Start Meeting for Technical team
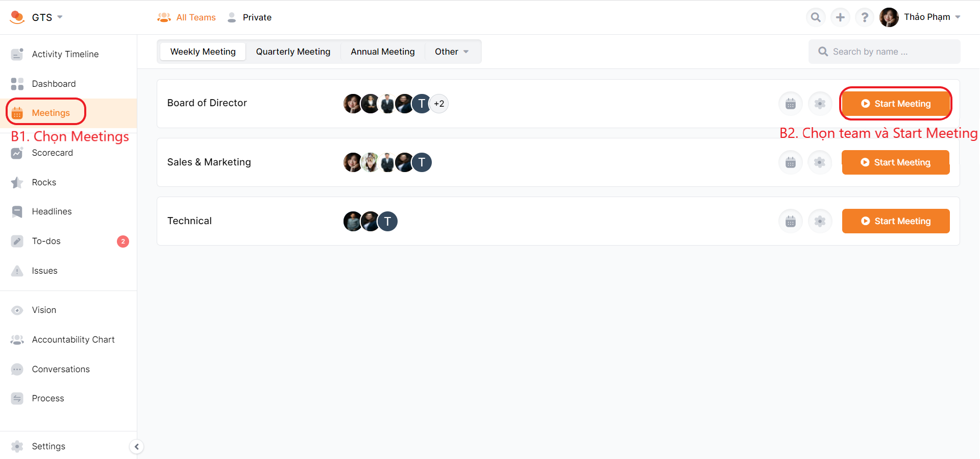 [895, 221]
